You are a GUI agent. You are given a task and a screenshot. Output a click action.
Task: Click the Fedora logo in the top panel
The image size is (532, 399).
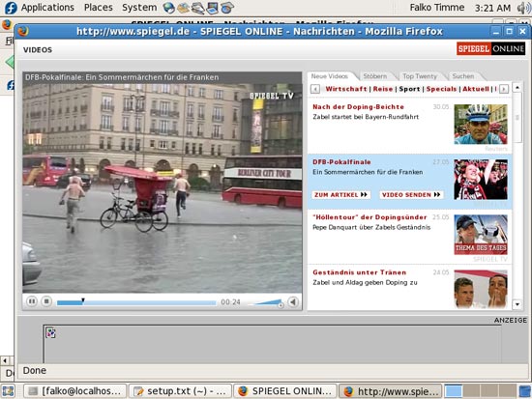pyautogui.click(x=11, y=8)
